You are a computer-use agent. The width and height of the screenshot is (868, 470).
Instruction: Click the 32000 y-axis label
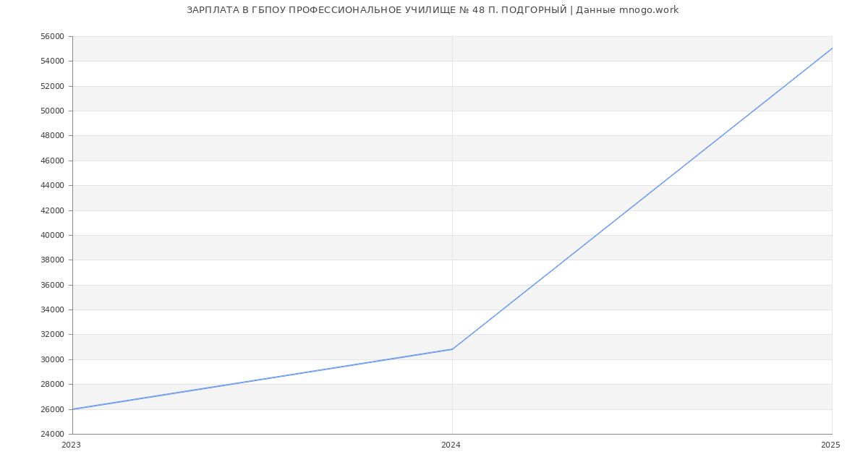point(53,334)
